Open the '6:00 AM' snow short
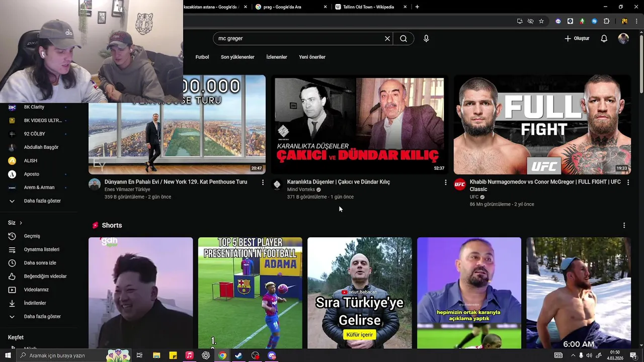Viewport: 644px width, 362px height. [x=579, y=293]
